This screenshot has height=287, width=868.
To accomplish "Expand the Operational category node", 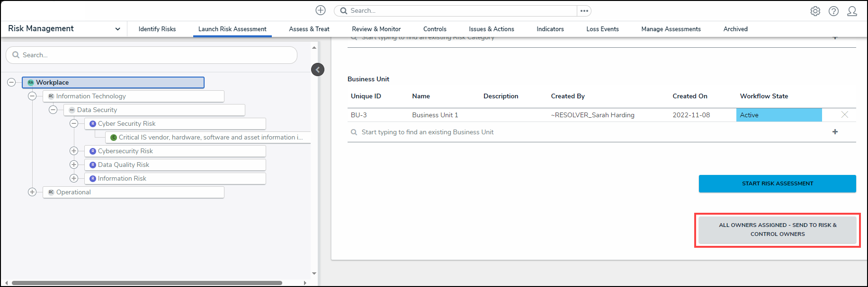I will coord(32,192).
